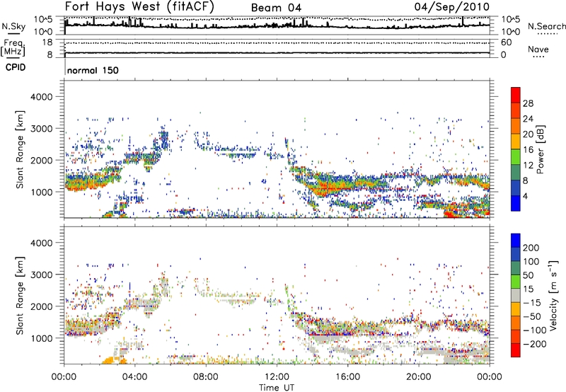This screenshot has height=392, width=566.
Task: Click the red bottom segment of velocity colorbar
Action: [x=516, y=350]
